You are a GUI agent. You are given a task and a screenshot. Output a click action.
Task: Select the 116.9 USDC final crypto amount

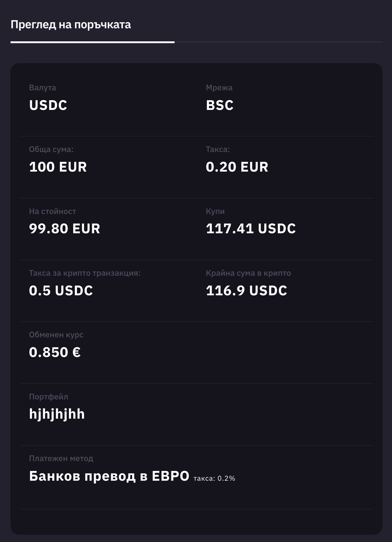(x=246, y=291)
